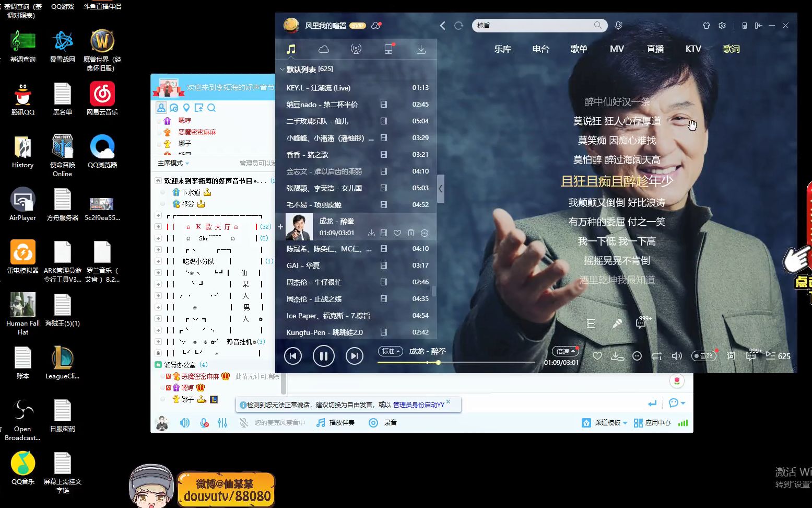Toggle single-loop play mode icon
The width and height of the screenshot is (812, 508).
[657, 356]
